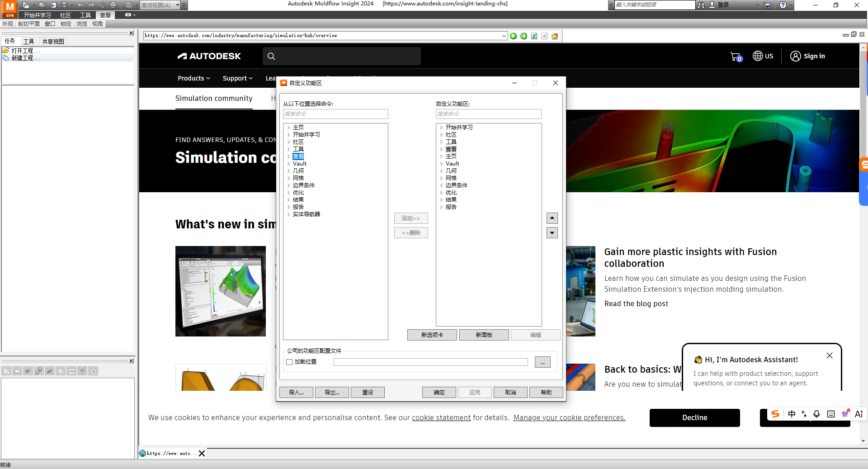868x469 pixels.
Task: Enable the 加载位置 checkbox
Action: point(289,362)
